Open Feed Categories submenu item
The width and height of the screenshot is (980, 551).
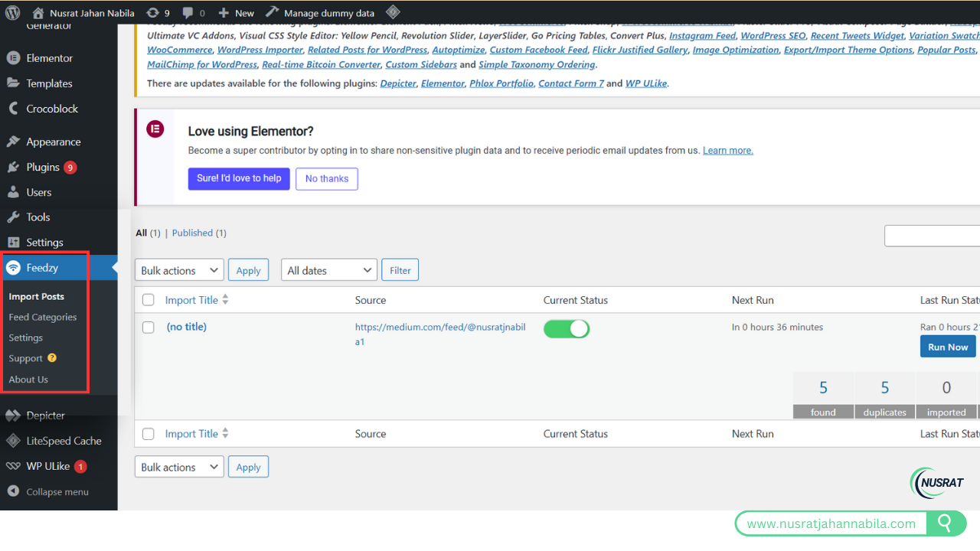pos(43,317)
